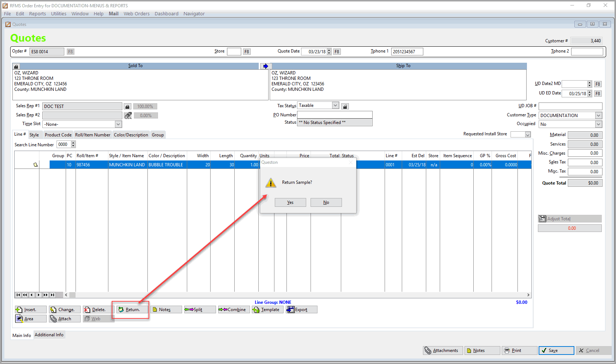Confirm Return Sample by clicking Yes

290,202
